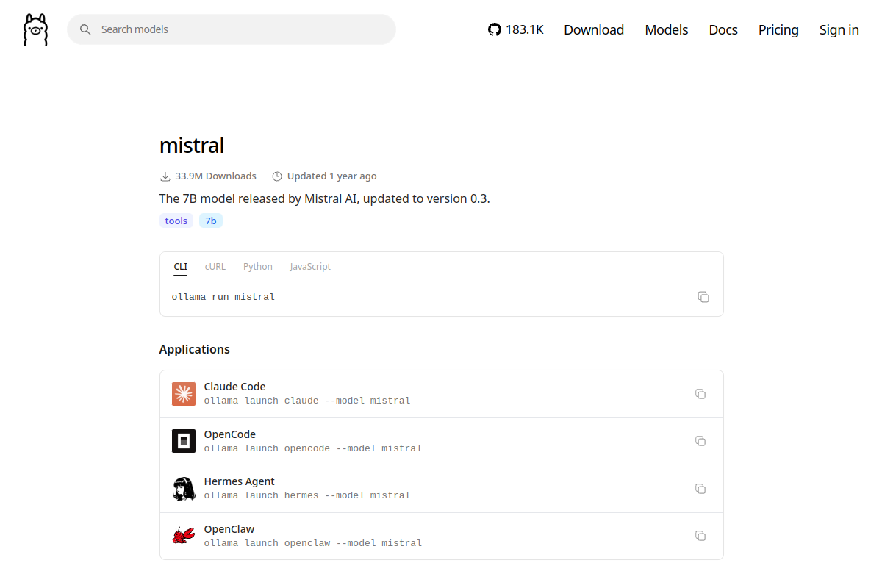Copy the ollama run mistral command
882x588 pixels.
[x=703, y=297]
